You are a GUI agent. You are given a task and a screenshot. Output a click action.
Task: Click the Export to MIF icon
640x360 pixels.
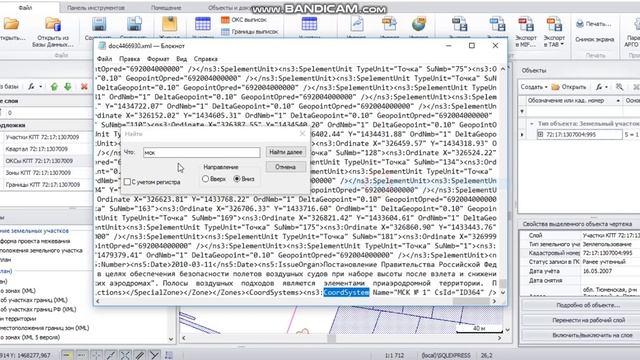pos(526,24)
